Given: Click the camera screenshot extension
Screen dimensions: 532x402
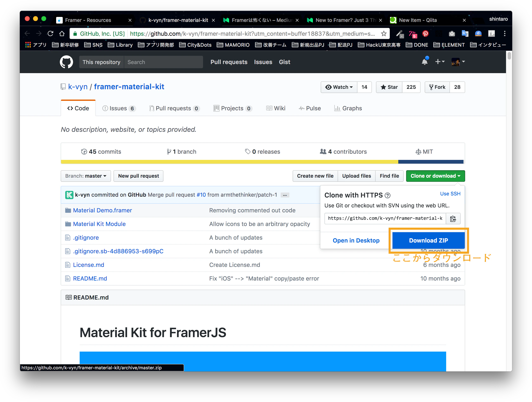Looking at the screenshot, I should click(x=452, y=34).
